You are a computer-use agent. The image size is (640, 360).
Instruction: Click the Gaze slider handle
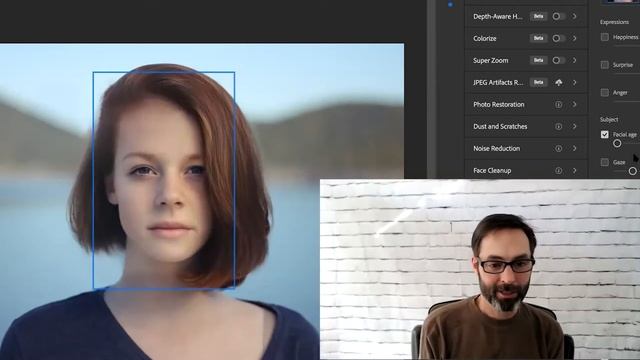pyautogui.click(x=633, y=171)
